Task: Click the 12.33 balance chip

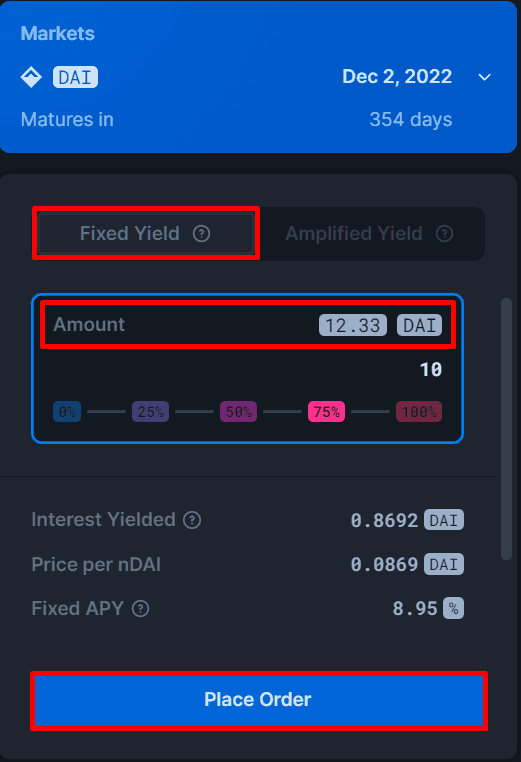Action: (x=353, y=325)
